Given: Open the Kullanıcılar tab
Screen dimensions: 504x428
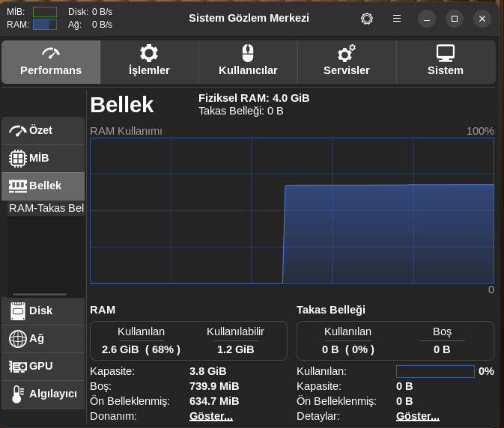Looking at the screenshot, I should pos(248,61).
